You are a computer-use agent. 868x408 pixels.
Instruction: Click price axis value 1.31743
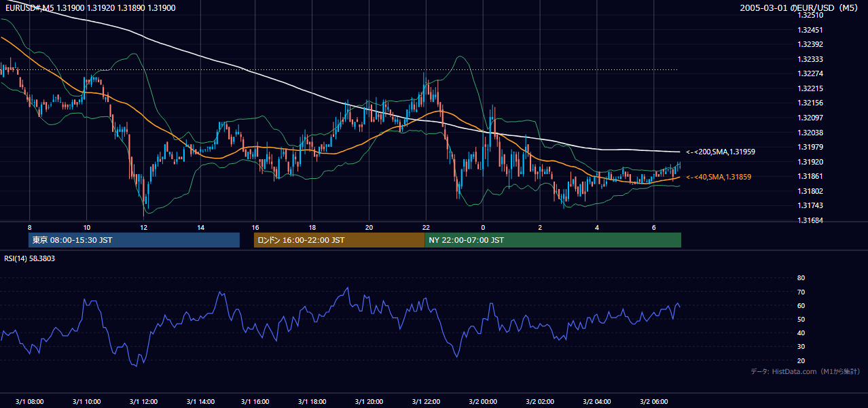(x=810, y=205)
